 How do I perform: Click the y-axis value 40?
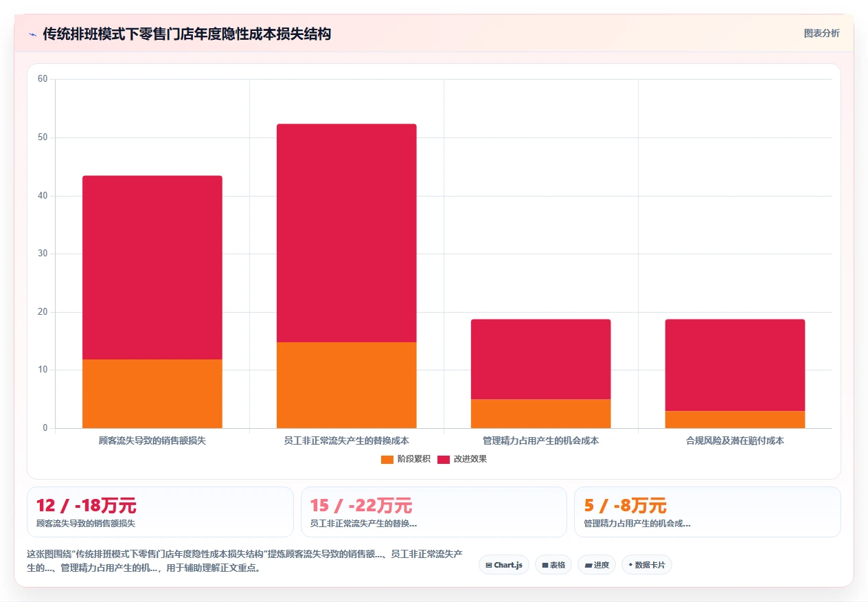pyautogui.click(x=43, y=196)
